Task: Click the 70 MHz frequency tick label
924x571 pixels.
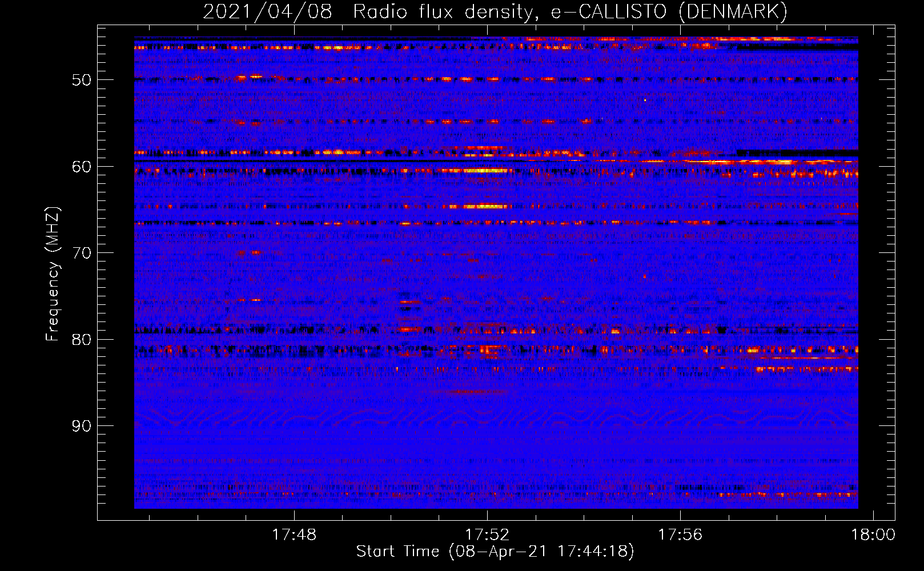Action: pos(81,253)
